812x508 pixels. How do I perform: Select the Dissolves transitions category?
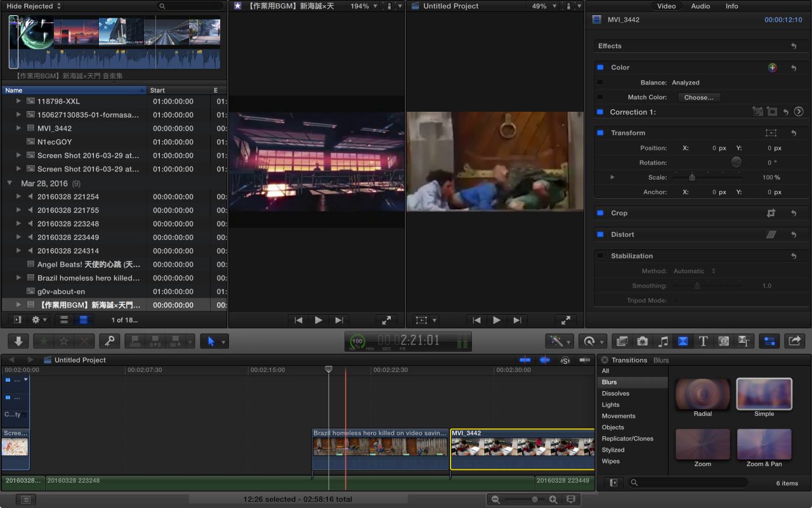pyautogui.click(x=632, y=394)
